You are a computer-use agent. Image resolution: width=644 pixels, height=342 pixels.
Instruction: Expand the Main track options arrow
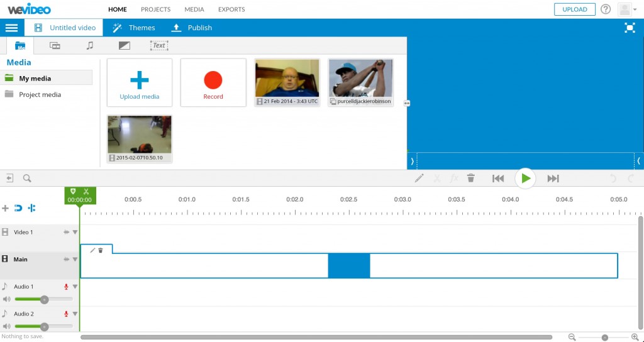[x=75, y=260]
